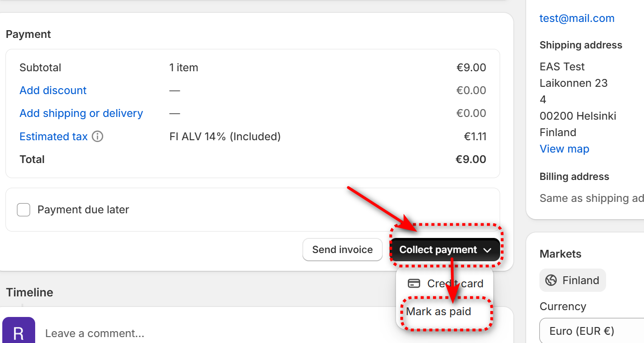Enable the Payment due later checkbox

tap(24, 210)
